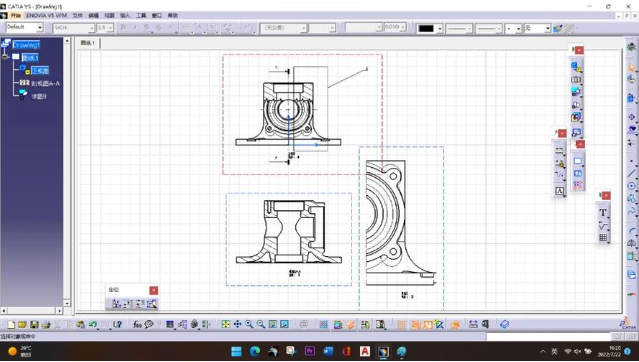Toggle Bold text formatting
This screenshot has width=639, height=362.
point(123,28)
